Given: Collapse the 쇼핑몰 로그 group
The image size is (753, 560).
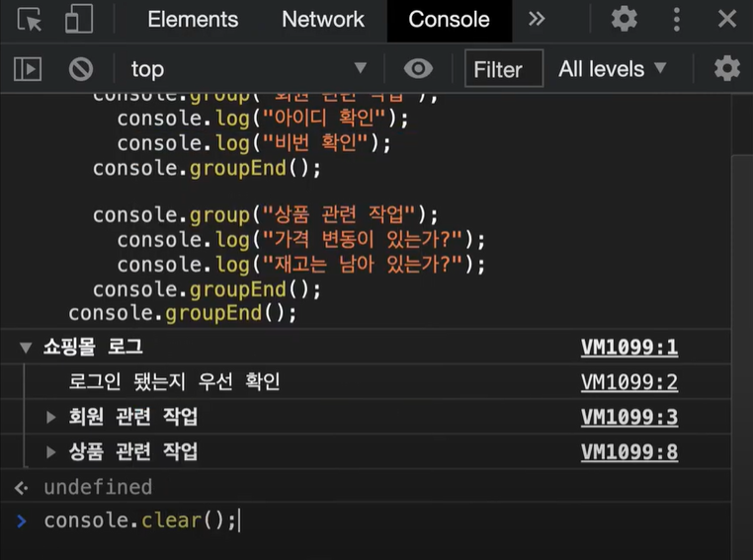Looking at the screenshot, I should point(26,347).
